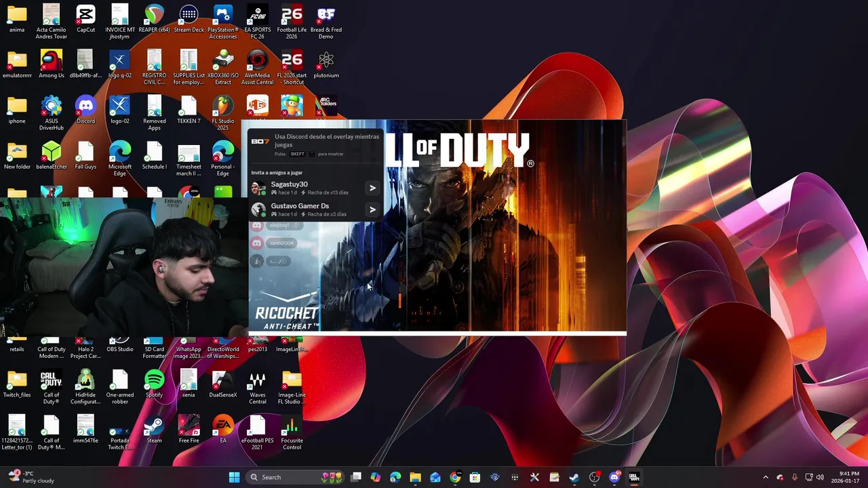Select Gustavo Gamer Ds friend row
Screen dimensions: 868x488
coord(315,209)
